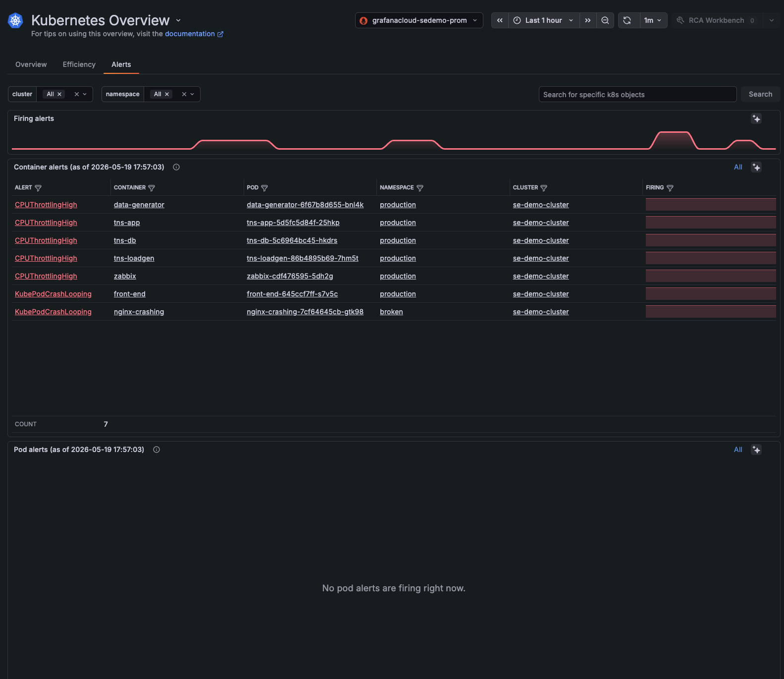Remove the All chip from cluster filter
784x679 pixels.
[59, 94]
